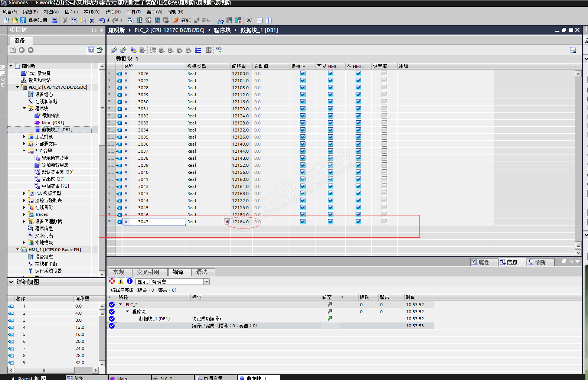Viewport: 588px width, 380px height.
Task: Expand the 工艺对象 tree node
Action: [x=24, y=137]
